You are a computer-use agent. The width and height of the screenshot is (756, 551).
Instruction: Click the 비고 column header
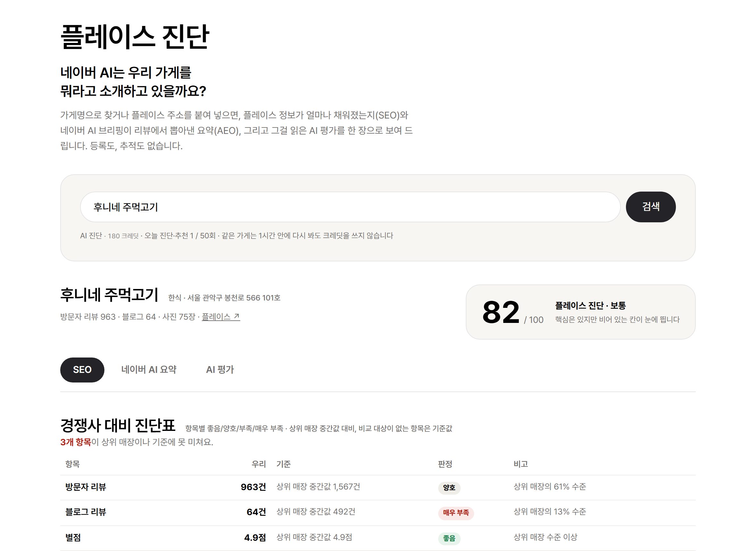521,464
